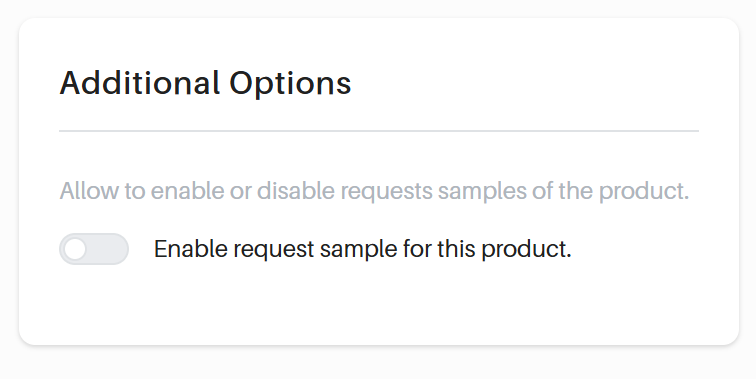
Task: Click the word 'request' in the toggle label
Action: click(x=274, y=250)
